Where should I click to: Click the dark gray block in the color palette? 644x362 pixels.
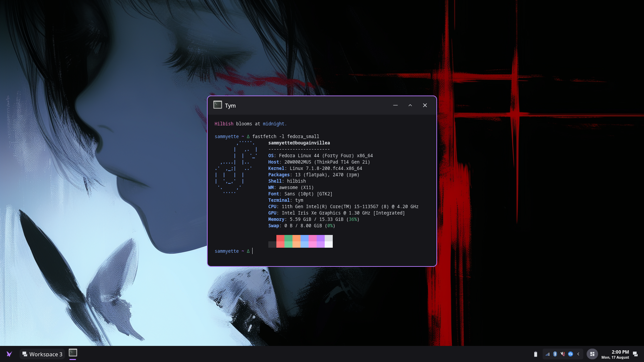272,245
